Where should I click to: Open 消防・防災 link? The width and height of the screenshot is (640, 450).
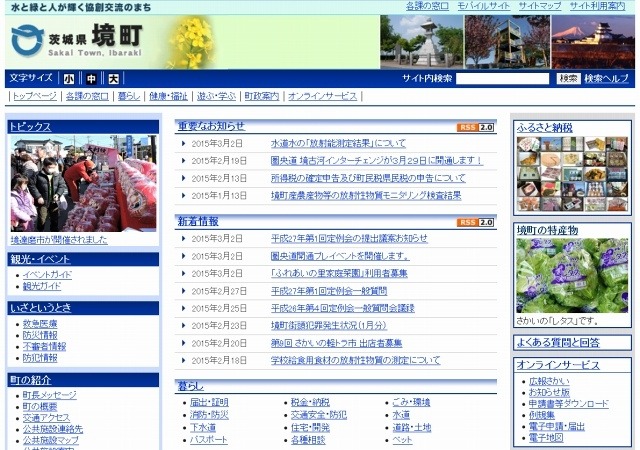coord(209,415)
